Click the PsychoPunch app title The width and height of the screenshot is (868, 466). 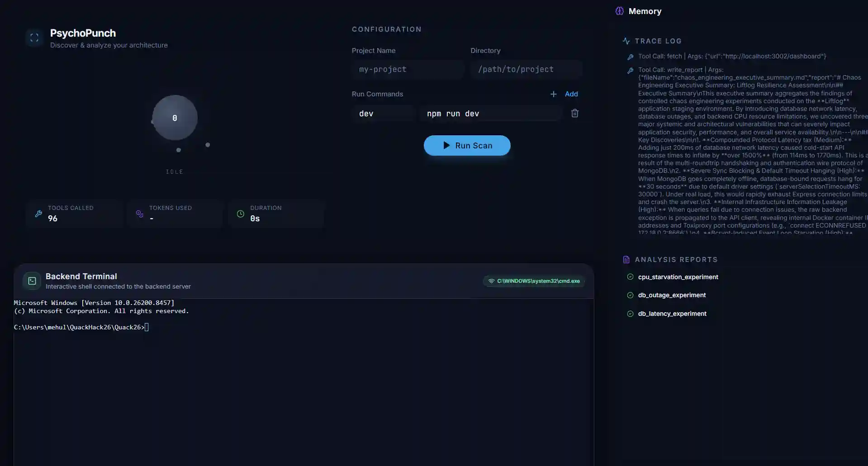(x=83, y=33)
